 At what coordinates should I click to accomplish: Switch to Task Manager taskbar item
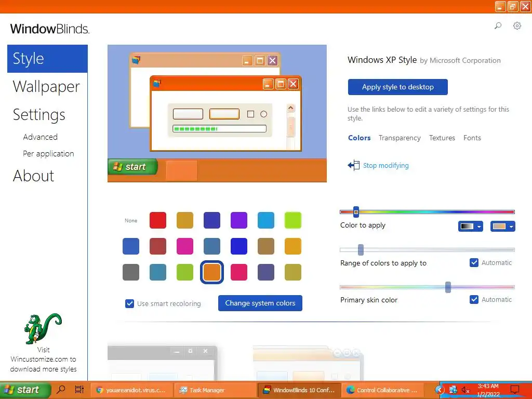coord(215,390)
